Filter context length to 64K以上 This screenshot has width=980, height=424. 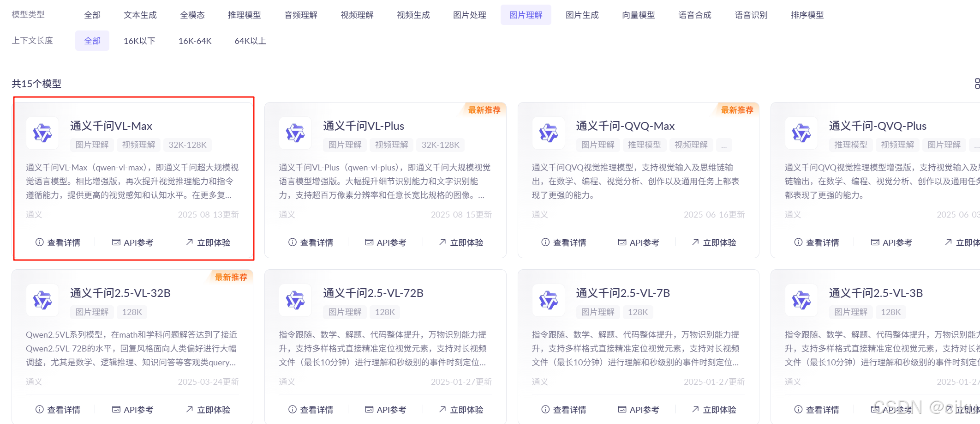click(x=251, y=41)
